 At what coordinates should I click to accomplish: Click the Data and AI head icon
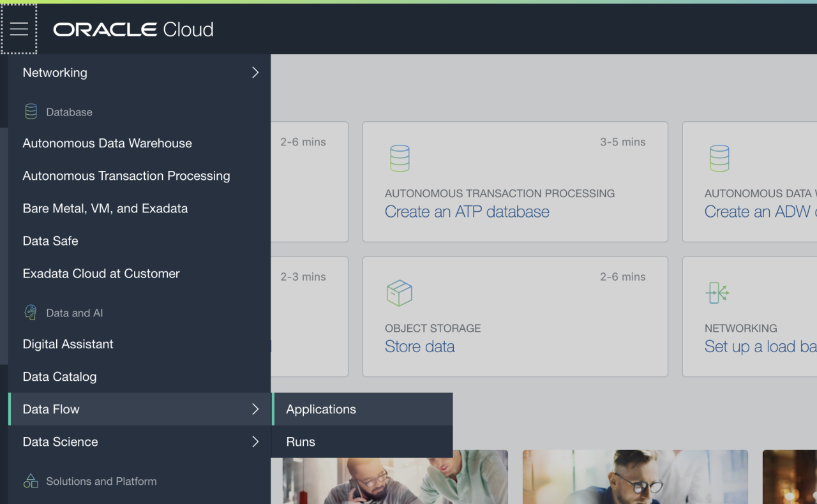[x=31, y=313]
